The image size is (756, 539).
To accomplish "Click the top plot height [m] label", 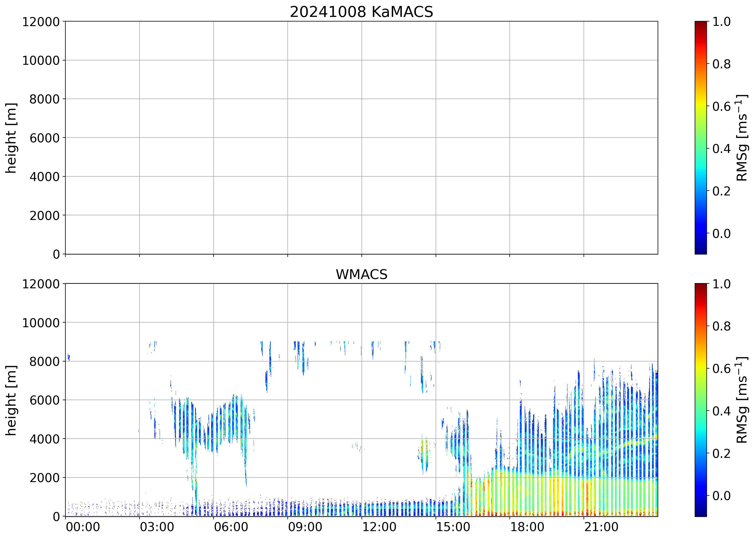I will pos(11,138).
